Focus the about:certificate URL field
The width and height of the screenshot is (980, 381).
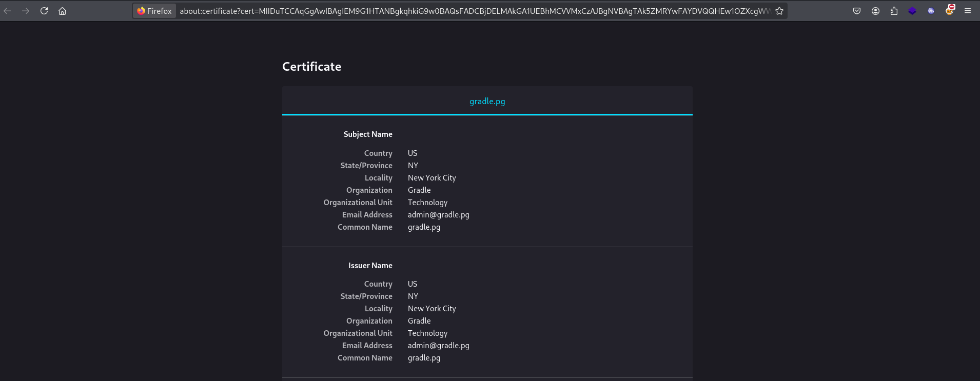[x=475, y=11]
